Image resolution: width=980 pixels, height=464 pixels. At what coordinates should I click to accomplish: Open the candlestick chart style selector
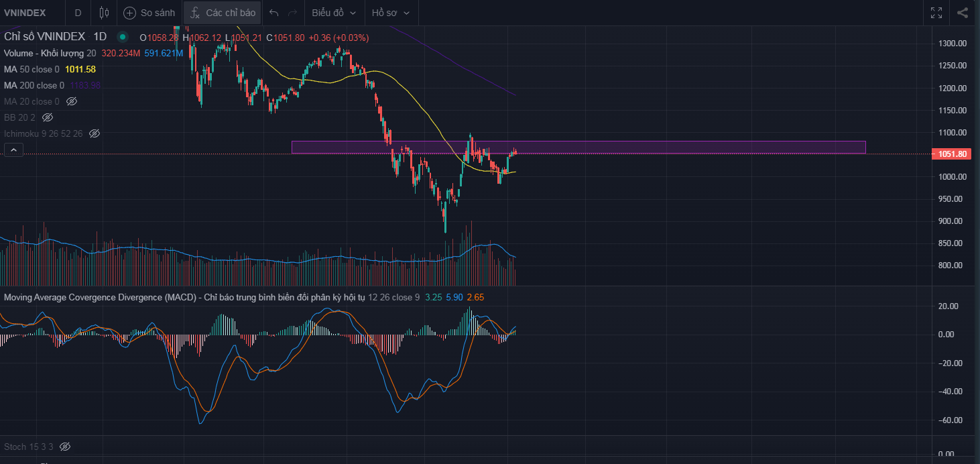coord(103,13)
